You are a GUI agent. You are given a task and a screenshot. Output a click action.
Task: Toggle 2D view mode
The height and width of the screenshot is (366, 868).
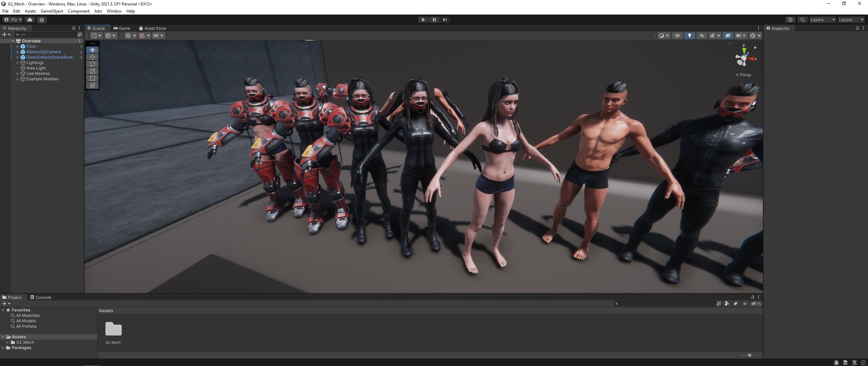click(677, 36)
